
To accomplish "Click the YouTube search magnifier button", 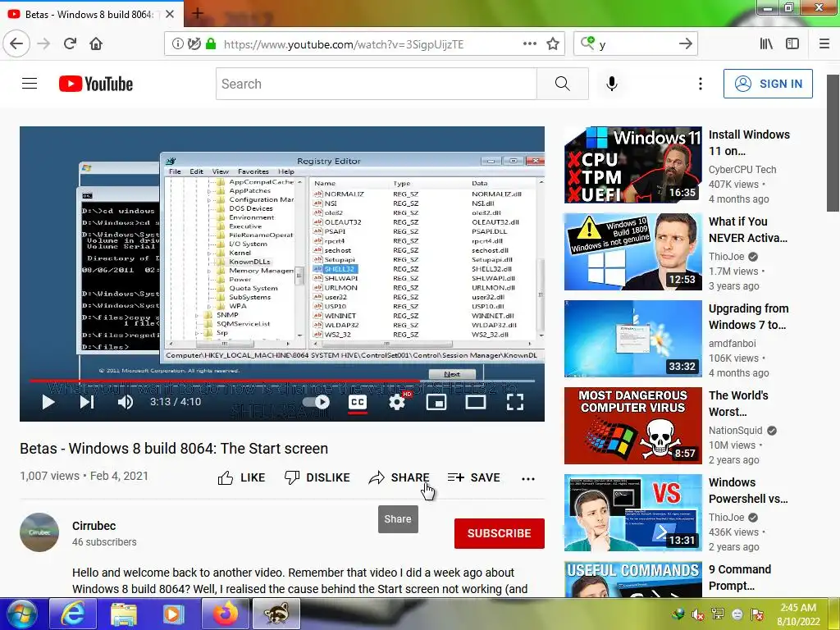I will point(563,84).
